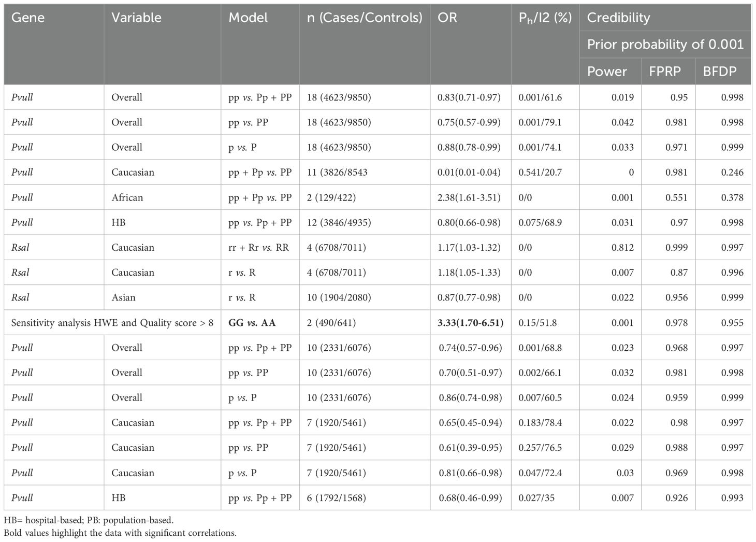
Task: Select the Prior probability of 0.001 header
Action: click(665, 45)
